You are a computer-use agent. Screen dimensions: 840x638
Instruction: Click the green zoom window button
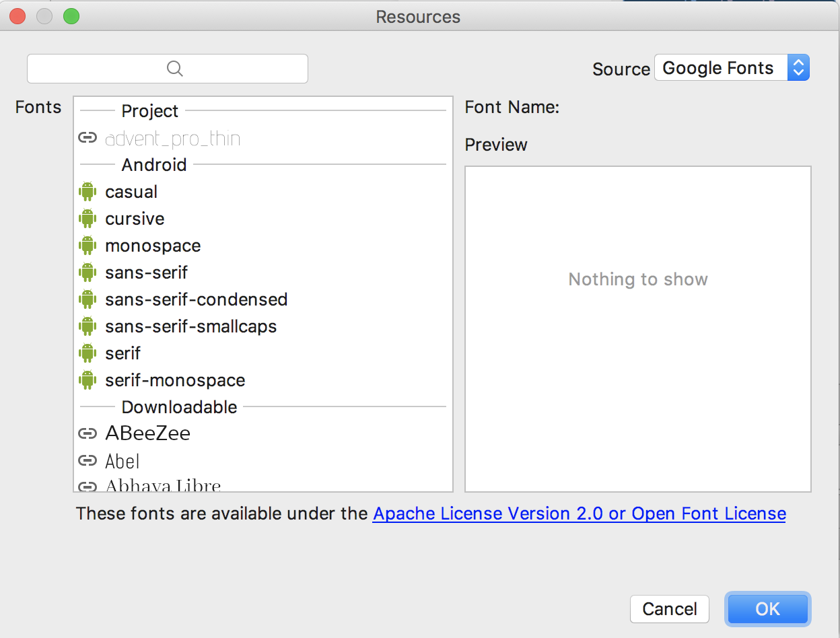pyautogui.click(x=71, y=17)
